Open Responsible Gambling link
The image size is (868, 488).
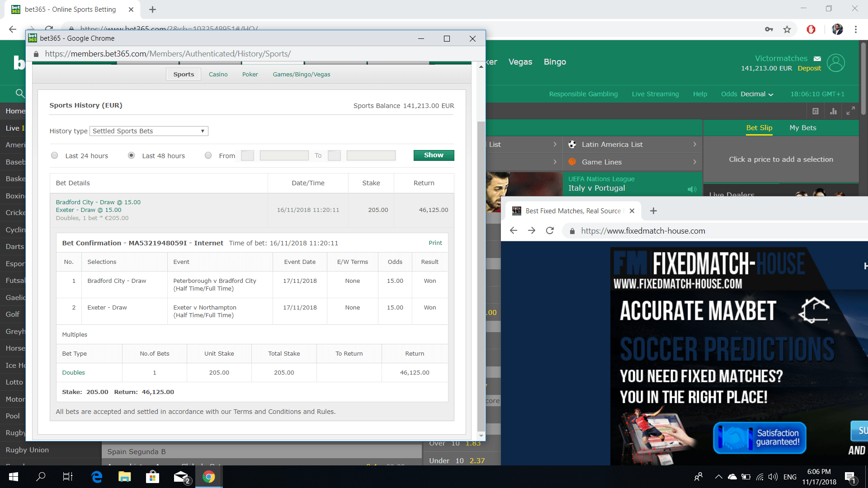pyautogui.click(x=583, y=94)
